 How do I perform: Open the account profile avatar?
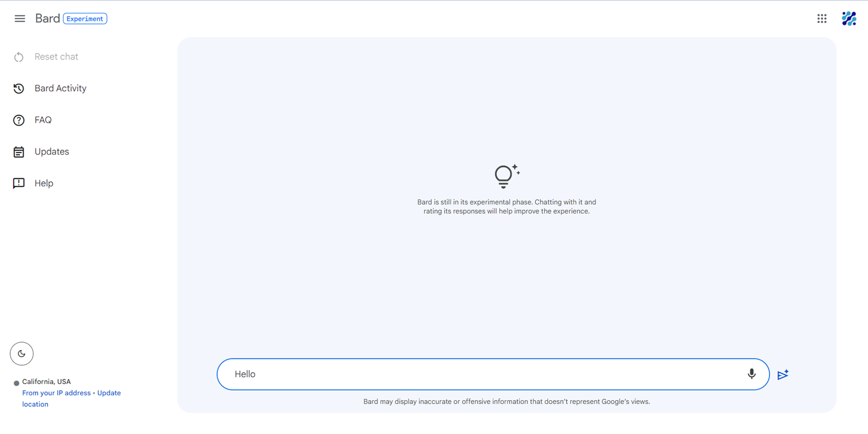pos(849,19)
